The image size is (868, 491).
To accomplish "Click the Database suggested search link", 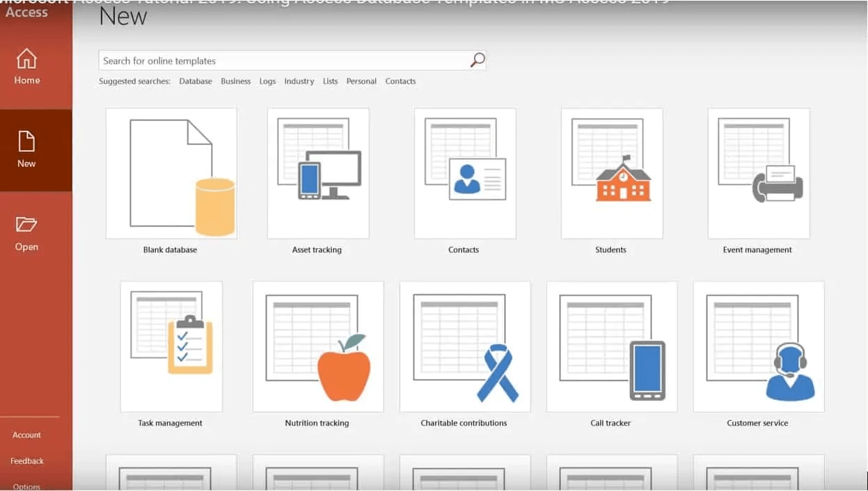I will pyautogui.click(x=196, y=81).
